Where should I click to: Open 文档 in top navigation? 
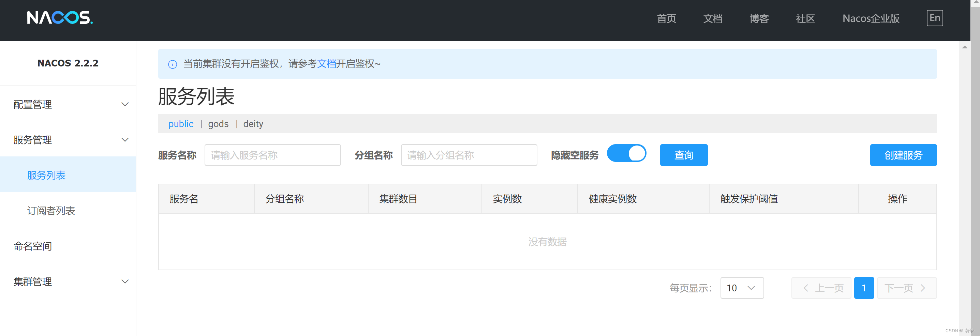(713, 18)
